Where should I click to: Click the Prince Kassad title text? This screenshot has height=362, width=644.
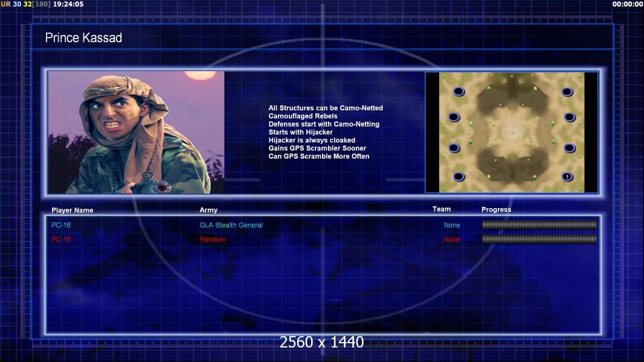coord(83,38)
